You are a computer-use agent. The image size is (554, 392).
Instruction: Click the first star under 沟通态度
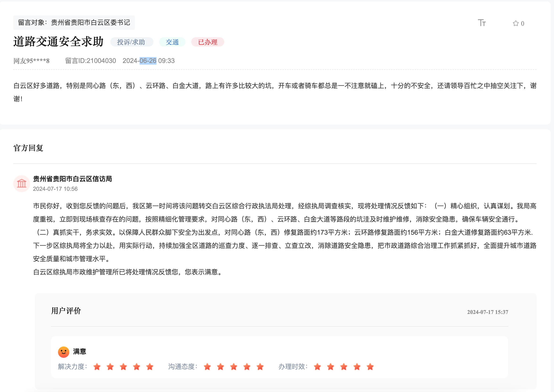click(207, 367)
